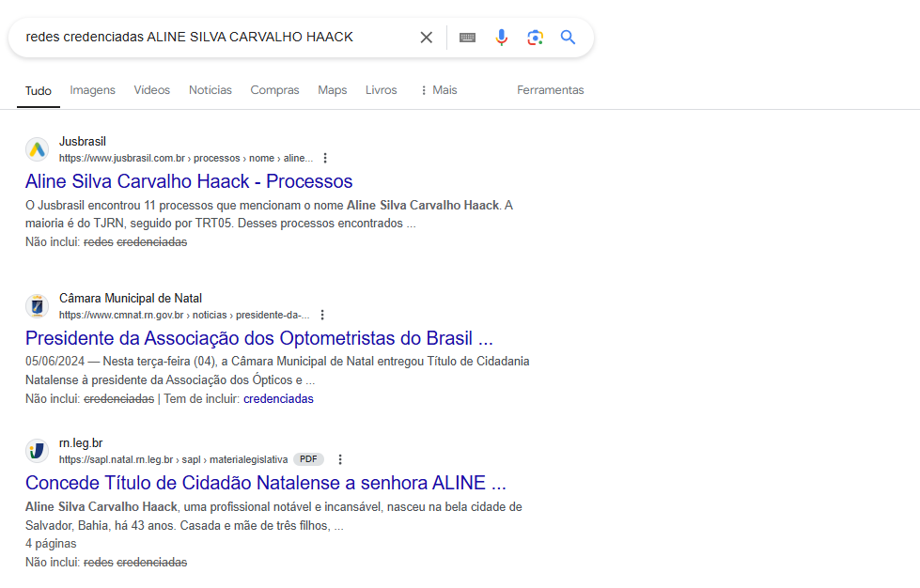Image resolution: width=920 pixels, height=588 pixels.
Task: Click the blue magnifier search button
Action: [x=568, y=38]
